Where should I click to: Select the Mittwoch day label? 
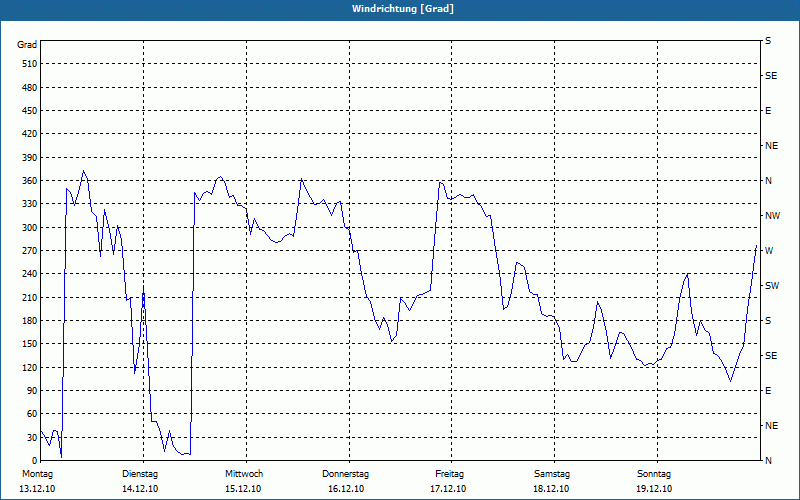(244, 474)
